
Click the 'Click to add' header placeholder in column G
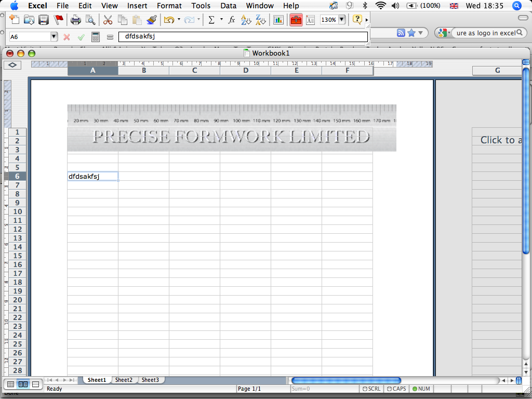pos(501,140)
